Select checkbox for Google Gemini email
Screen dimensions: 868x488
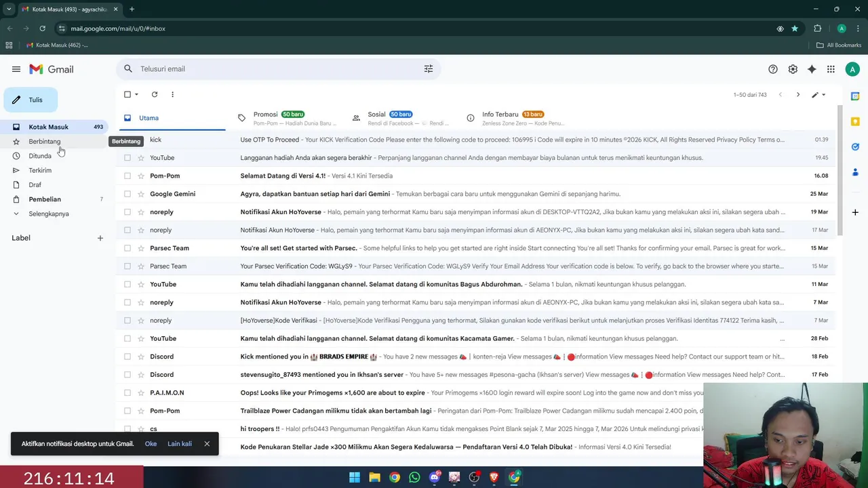pos(127,194)
